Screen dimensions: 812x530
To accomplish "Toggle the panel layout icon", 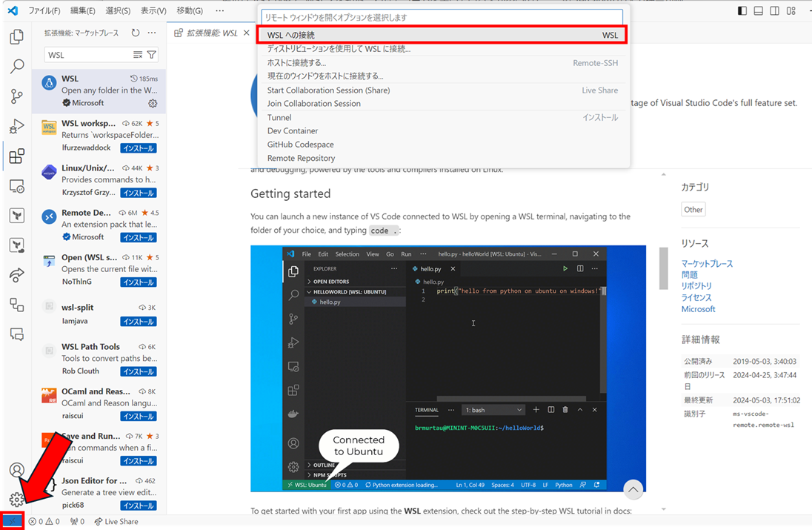I will 758,11.
